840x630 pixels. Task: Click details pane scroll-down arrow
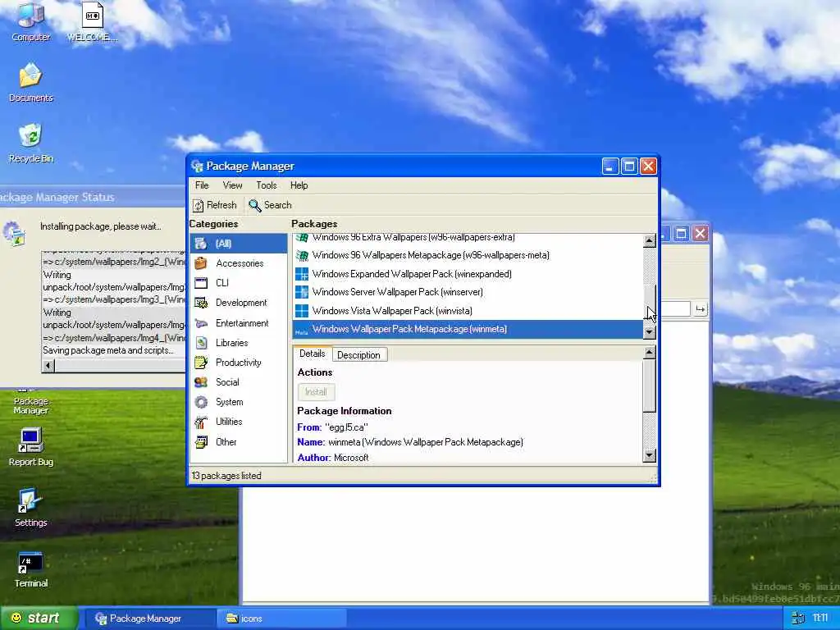[x=650, y=456]
